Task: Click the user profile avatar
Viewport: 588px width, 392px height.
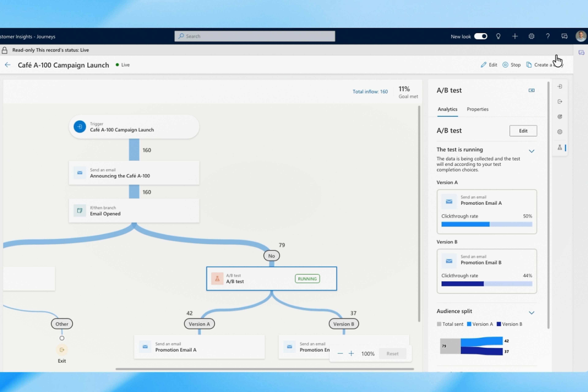Action: pos(581,36)
